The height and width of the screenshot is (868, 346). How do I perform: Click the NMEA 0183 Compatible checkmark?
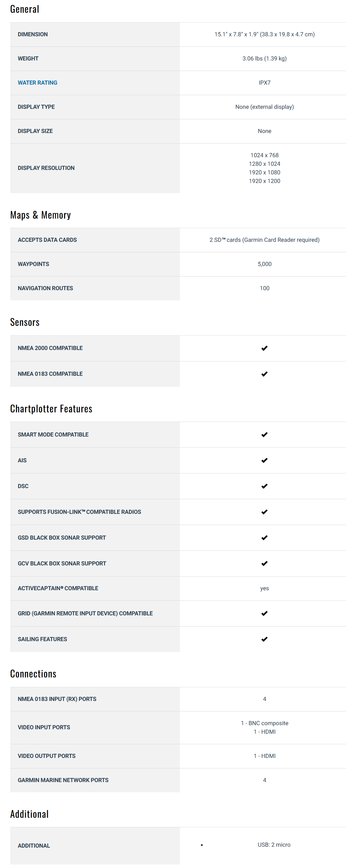[265, 374]
